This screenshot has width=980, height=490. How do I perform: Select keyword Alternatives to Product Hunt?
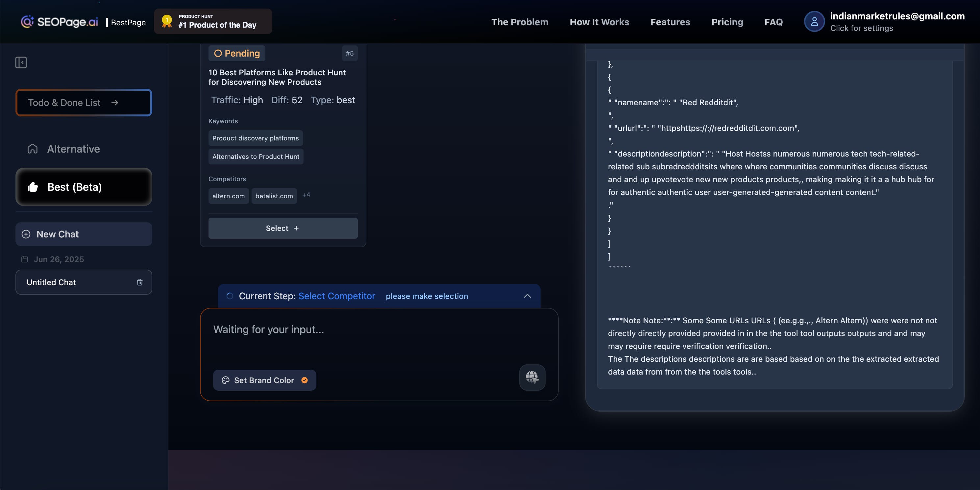click(256, 156)
